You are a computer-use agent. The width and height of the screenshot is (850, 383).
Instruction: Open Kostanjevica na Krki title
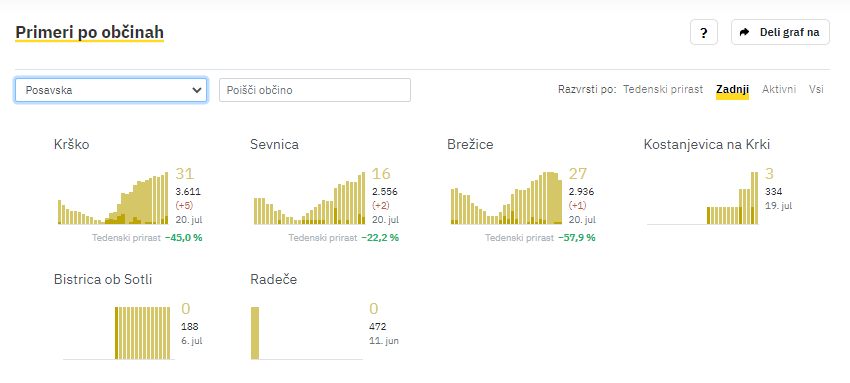707,145
